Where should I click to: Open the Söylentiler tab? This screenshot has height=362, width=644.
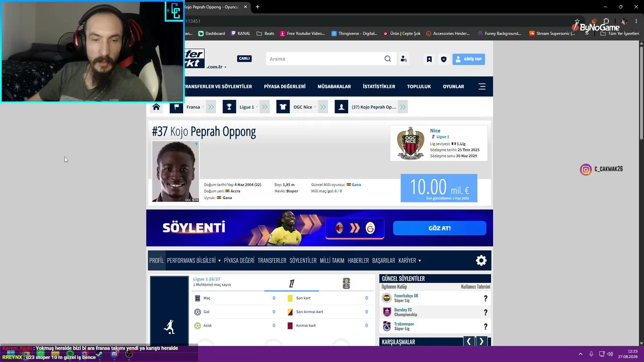[303, 260]
